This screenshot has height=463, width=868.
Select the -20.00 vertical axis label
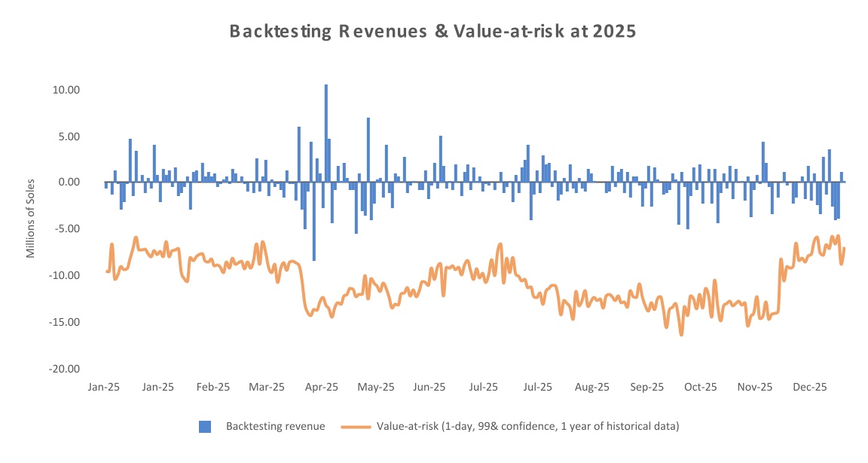(x=66, y=369)
